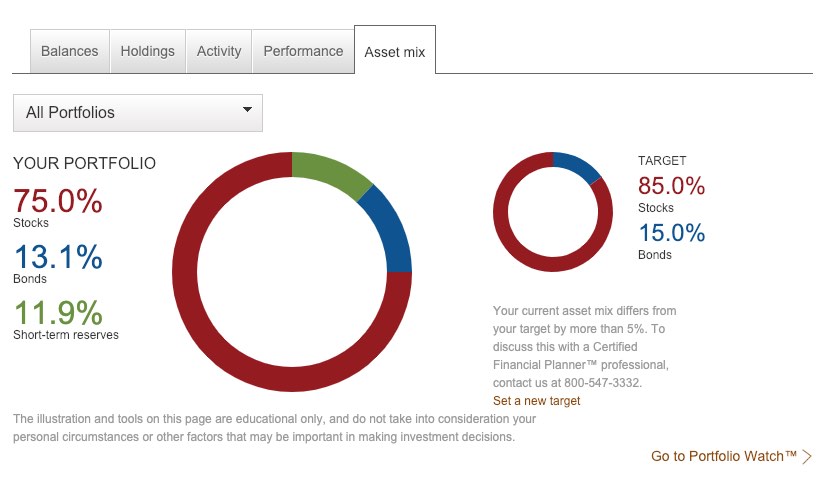Viewport: 825px width, 486px height.
Task: Click the 15.0% target Bonds value
Action: click(671, 233)
